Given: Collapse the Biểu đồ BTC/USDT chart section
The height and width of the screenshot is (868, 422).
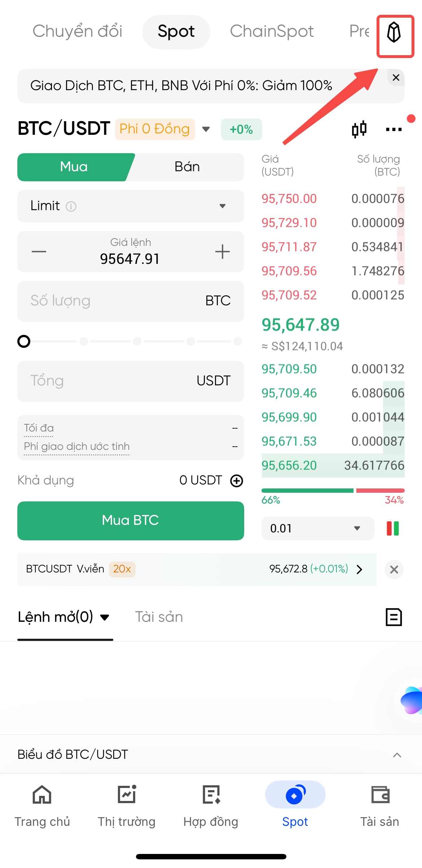Looking at the screenshot, I should 397,754.
